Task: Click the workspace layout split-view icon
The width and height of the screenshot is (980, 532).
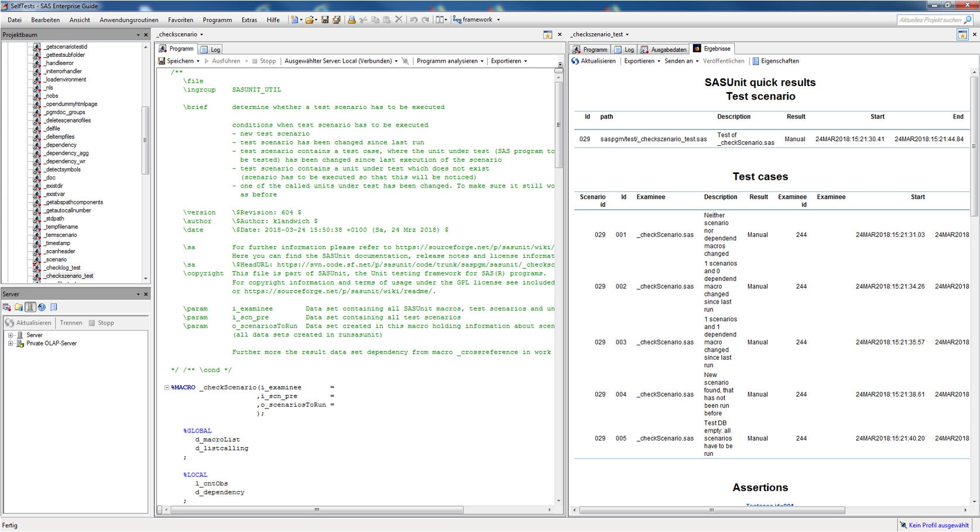Action: click(440, 20)
